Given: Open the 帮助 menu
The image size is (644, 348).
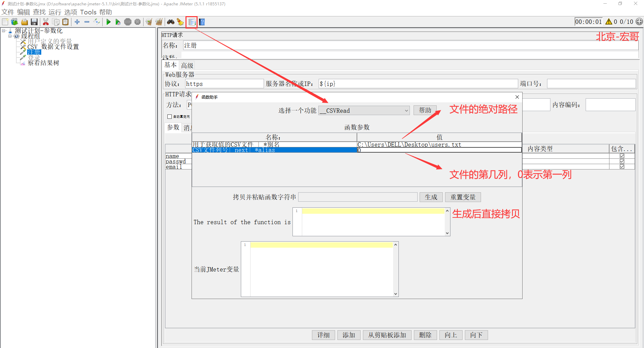Looking at the screenshot, I should tap(106, 12).
